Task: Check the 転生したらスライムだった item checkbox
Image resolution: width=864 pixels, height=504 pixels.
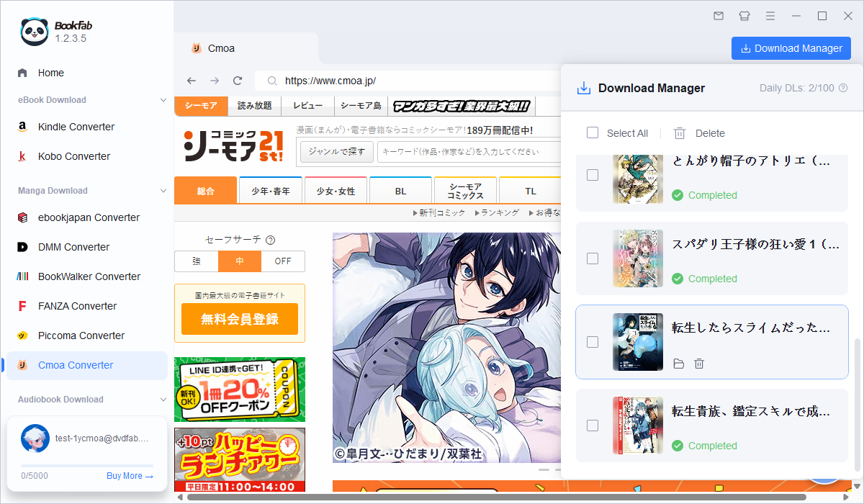Action: pos(593,342)
